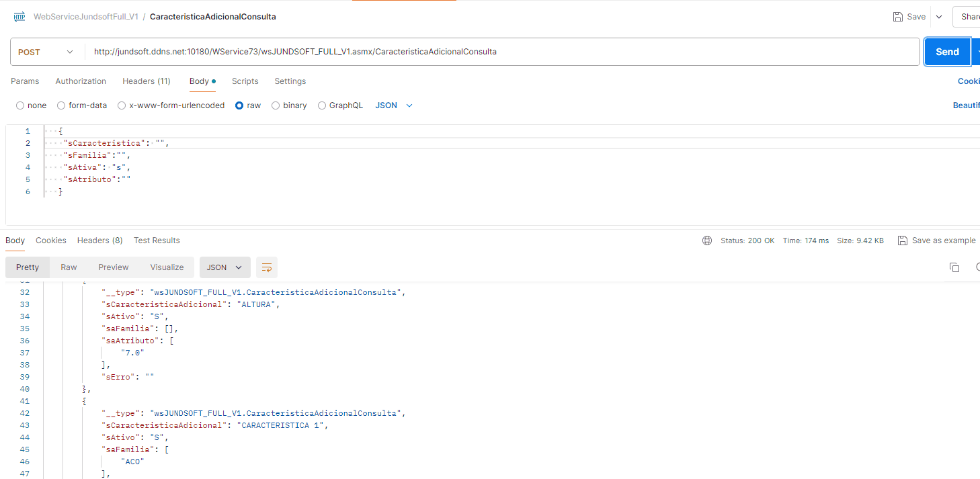Expand the raw body JSON language dropdown
The width and height of the screenshot is (980, 479).
pos(394,105)
